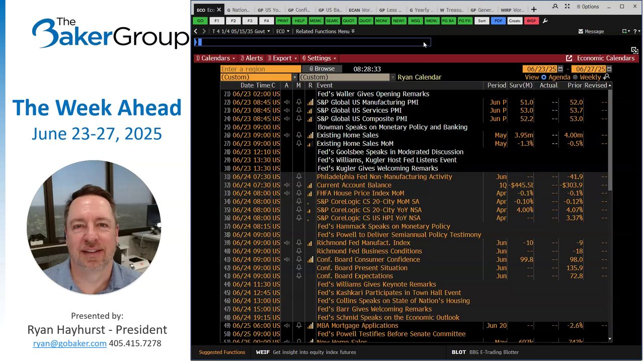Click the Sort button in toolbar
The width and height of the screenshot is (644, 362).
482,21
